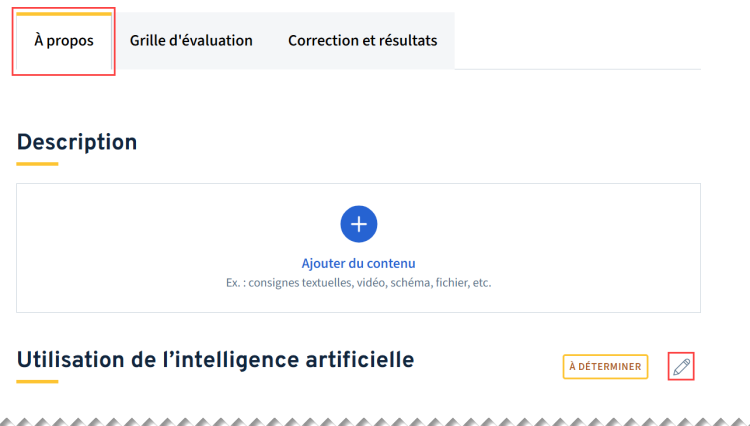This screenshot has width=750, height=426.
Task: Open the Correction et résultats tab
Action: [x=363, y=41]
